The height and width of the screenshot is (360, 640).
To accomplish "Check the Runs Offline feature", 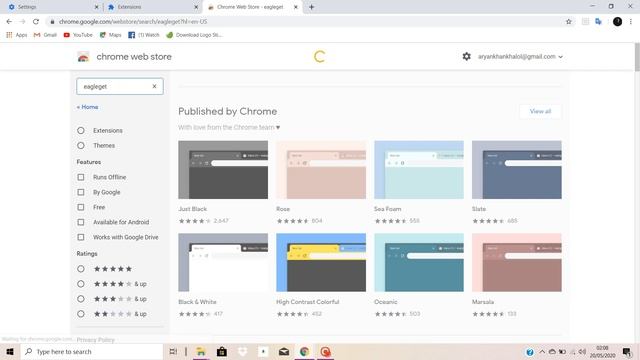I will point(81,177).
